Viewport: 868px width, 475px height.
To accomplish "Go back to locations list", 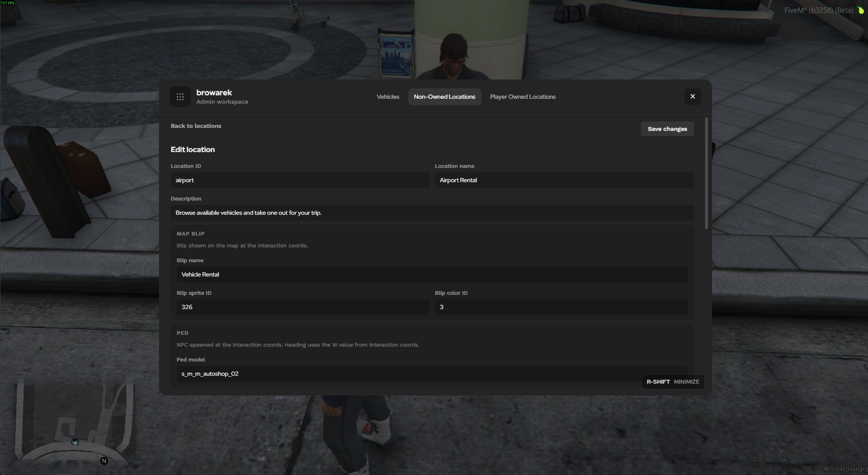I will point(196,126).
